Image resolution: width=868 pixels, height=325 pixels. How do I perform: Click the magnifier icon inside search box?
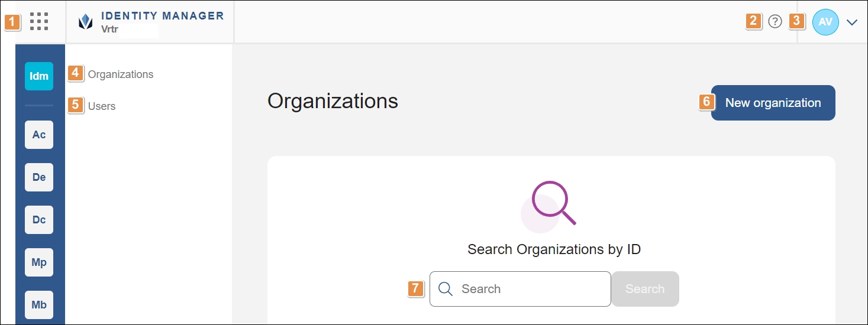(446, 289)
